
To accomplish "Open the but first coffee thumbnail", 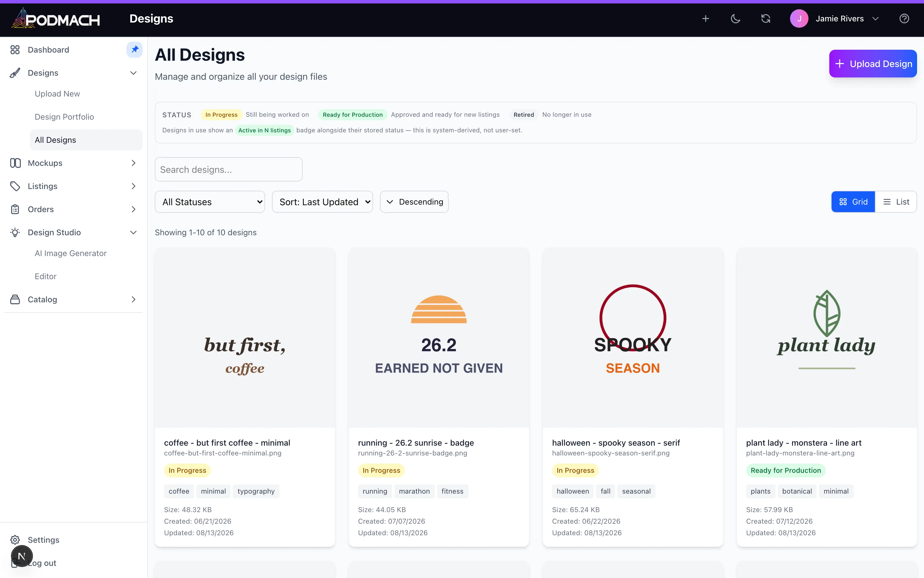I will (245, 338).
